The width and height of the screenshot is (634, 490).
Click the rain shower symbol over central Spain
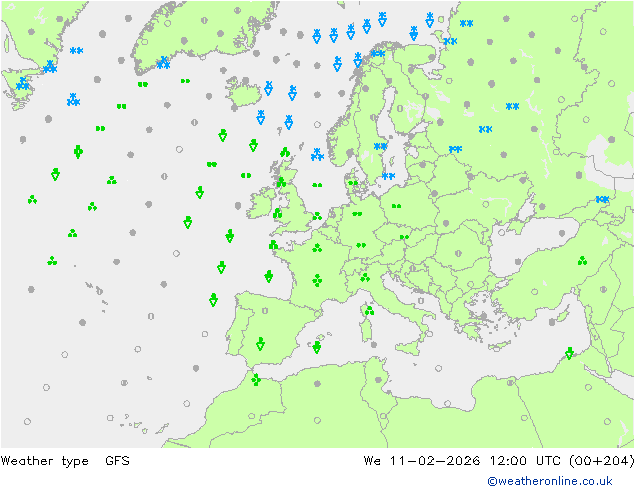tap(260, 344)
